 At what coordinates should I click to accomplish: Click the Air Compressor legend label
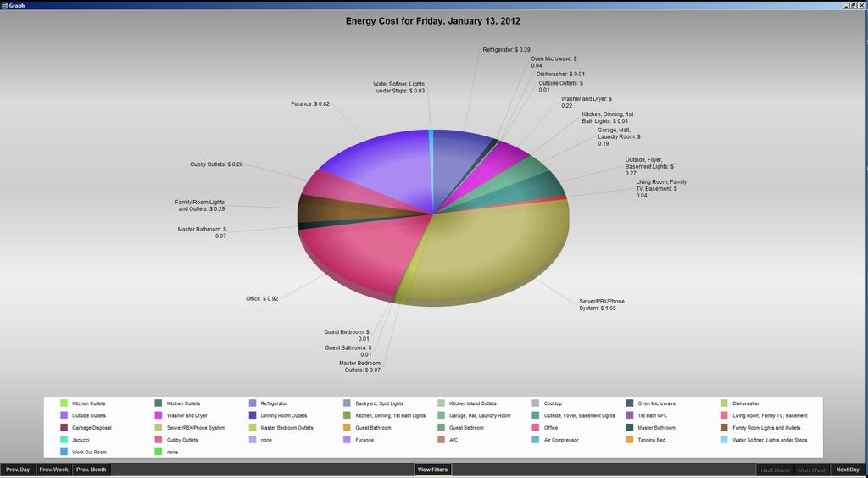[x=559, y=440]
